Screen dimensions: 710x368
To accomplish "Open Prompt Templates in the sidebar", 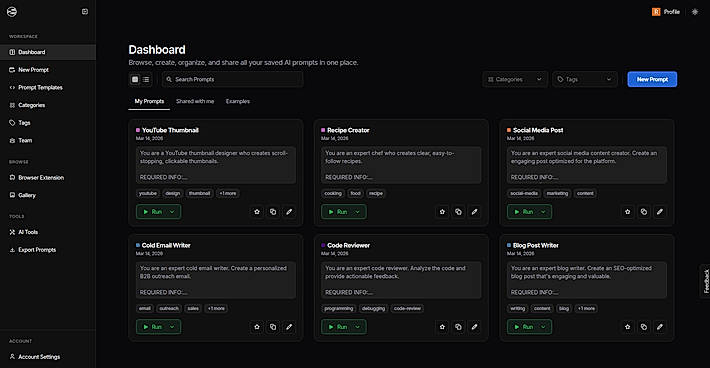I will pyautogui.click(x=48, y=87).
